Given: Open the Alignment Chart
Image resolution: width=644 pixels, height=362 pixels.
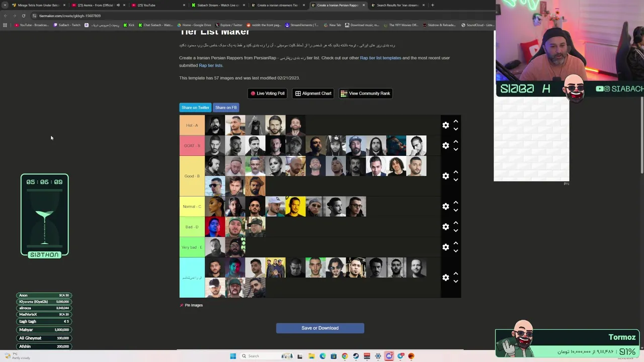Looking at the screenshot, I should (x=313, y=94).
